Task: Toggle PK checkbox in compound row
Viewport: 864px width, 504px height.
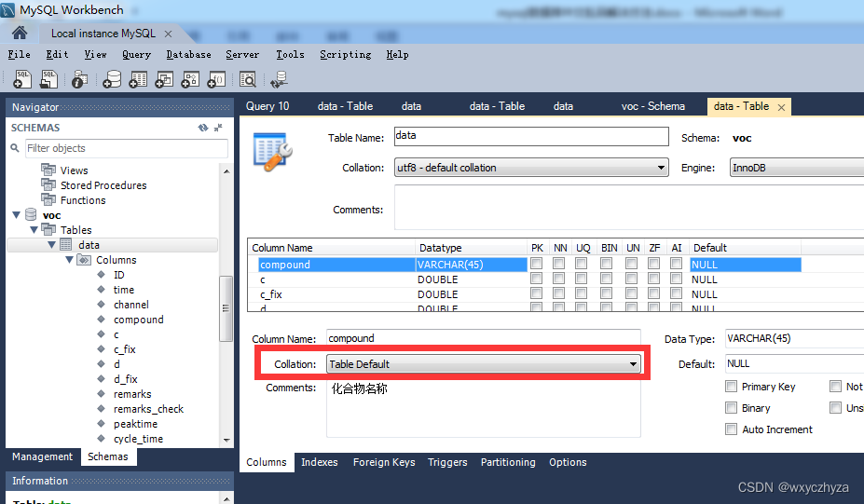Action: [536, 264]
